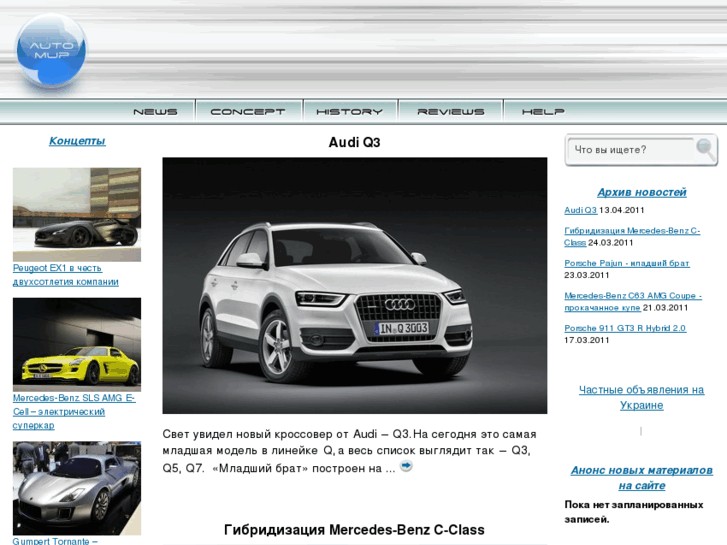Viewport: 727px width, 545px height.
Task: Open the CONCEPT menu item
Action: pyautogui.click(x=248, y=112)
